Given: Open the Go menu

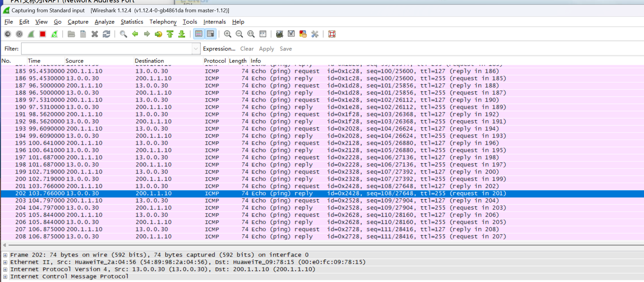Looking at the screenshot, I should [57, 22].
